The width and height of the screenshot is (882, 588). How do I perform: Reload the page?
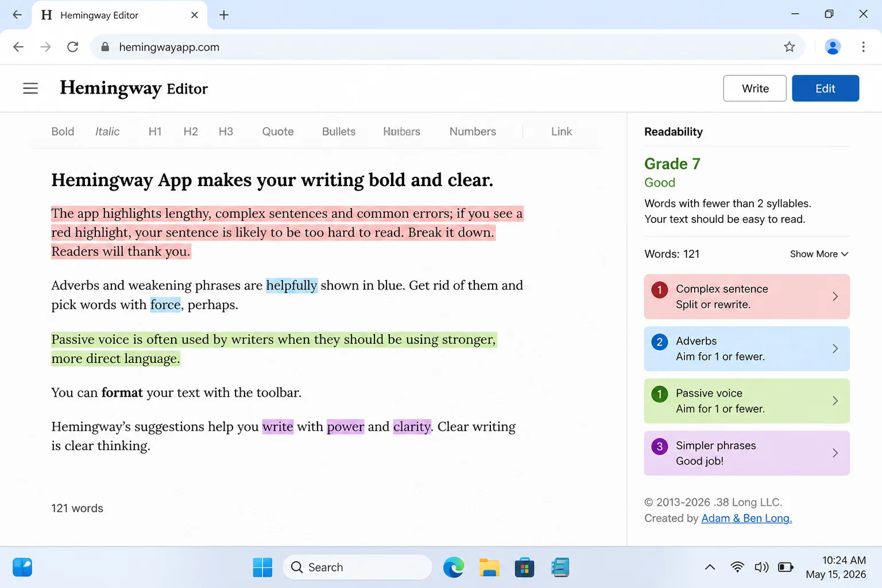[72, 47]
